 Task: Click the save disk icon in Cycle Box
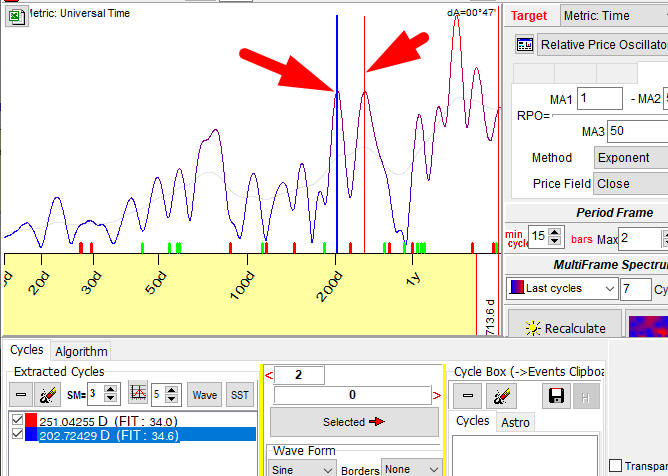click(558, 394)
